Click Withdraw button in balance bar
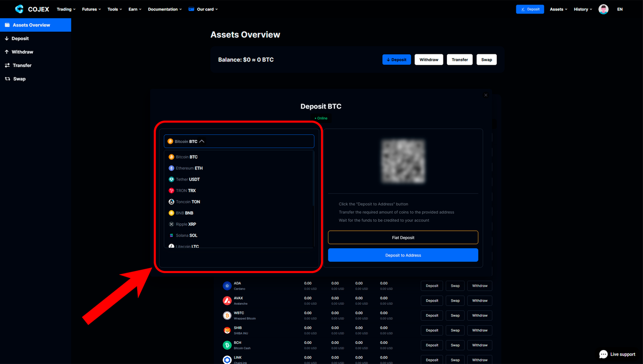This screenshot has height=364, width=643. (429, 59)
